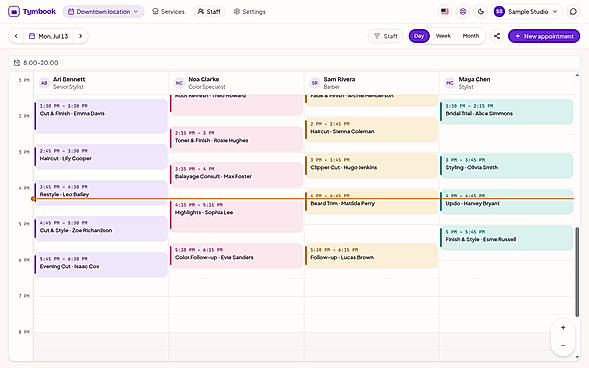The height and width of the screenshot is (368, 589).
Task: Click the current time marker dot
Action: click(x=33, y=199)
